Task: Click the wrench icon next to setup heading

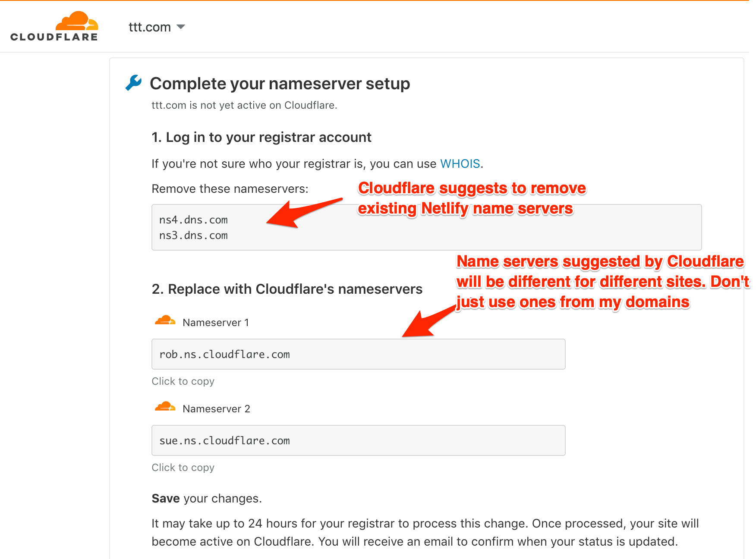Action: click(x=133, y=82)
